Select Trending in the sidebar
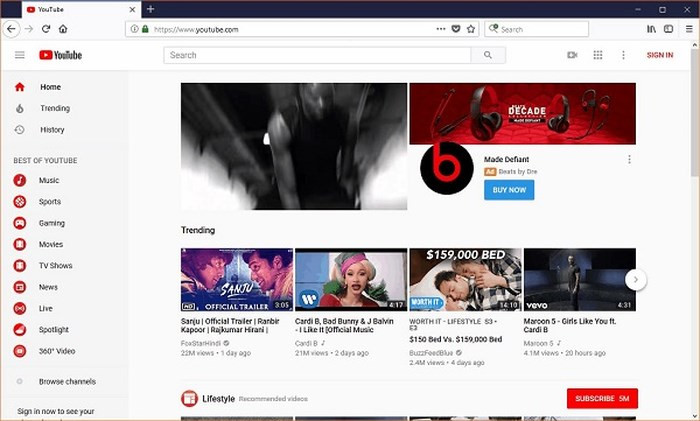The image size is (700, 421). [x=54, y=108]
